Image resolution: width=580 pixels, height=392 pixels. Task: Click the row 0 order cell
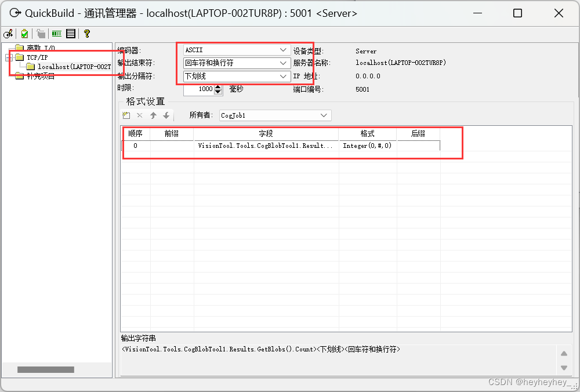pos(135,146)
